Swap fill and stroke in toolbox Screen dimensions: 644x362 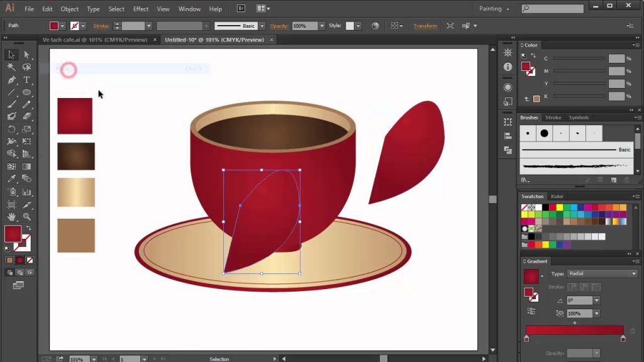coord(29,228)
